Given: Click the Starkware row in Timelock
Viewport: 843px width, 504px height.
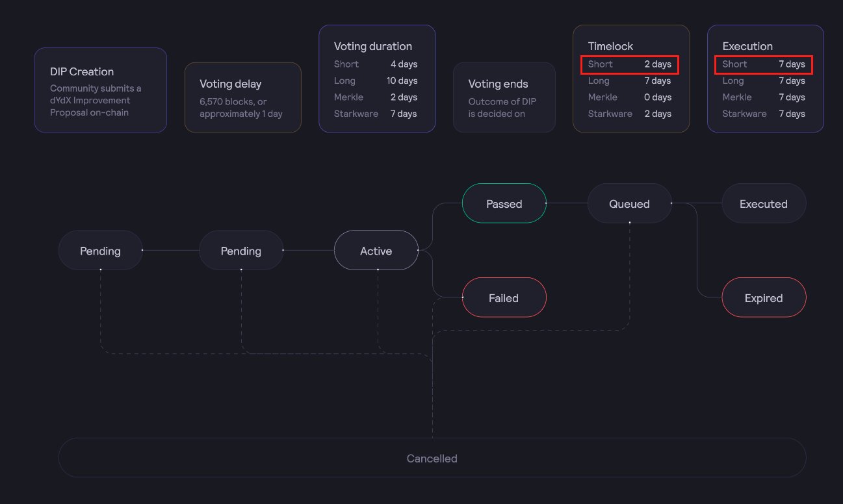Looking at the screenshot, I should [x=629, y=113].
